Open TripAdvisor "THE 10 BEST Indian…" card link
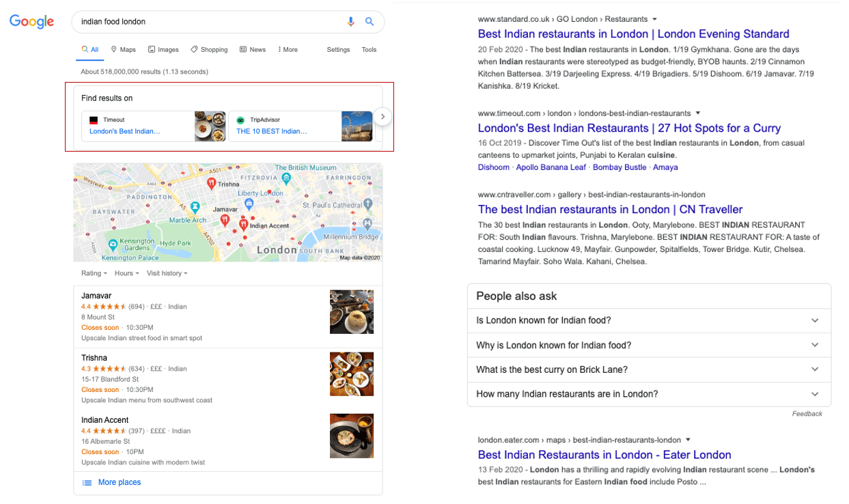 click(271, 131)
